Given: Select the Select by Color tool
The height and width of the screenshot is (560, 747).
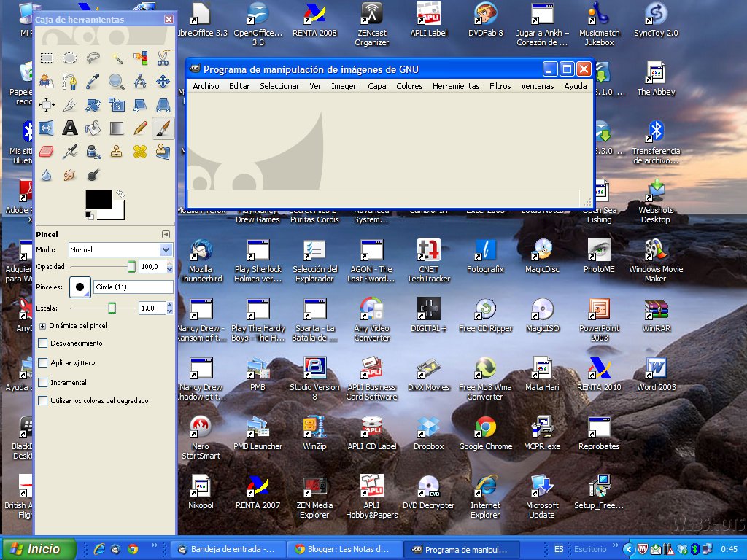Looking at the screenshot, I should (x=140, y=58).
